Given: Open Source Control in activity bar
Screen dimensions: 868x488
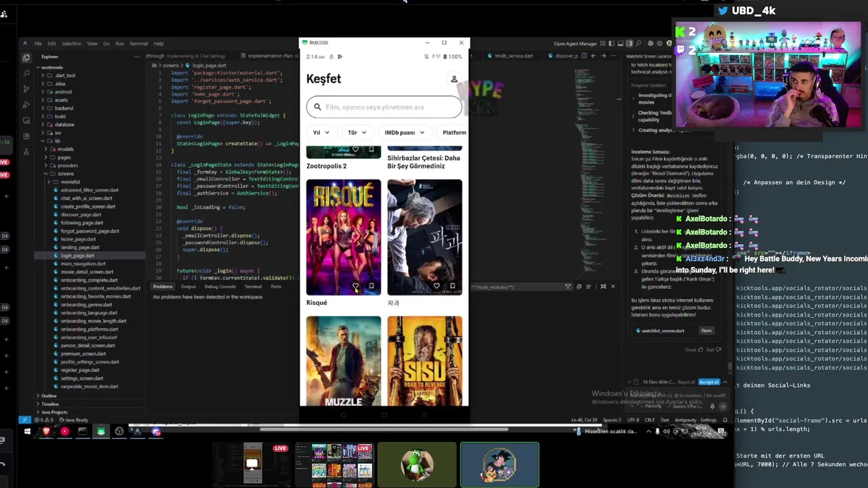Looking at the screenshot, I should [26, 89].
